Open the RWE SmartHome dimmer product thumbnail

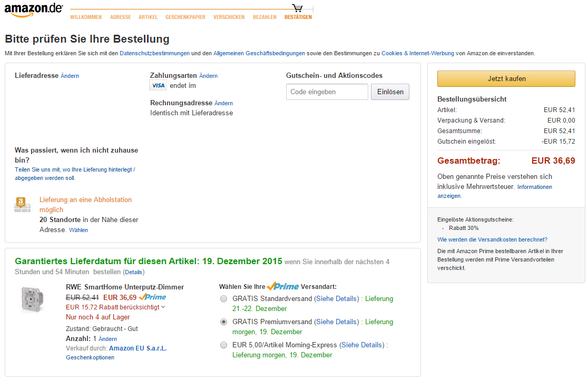[33, 300]
